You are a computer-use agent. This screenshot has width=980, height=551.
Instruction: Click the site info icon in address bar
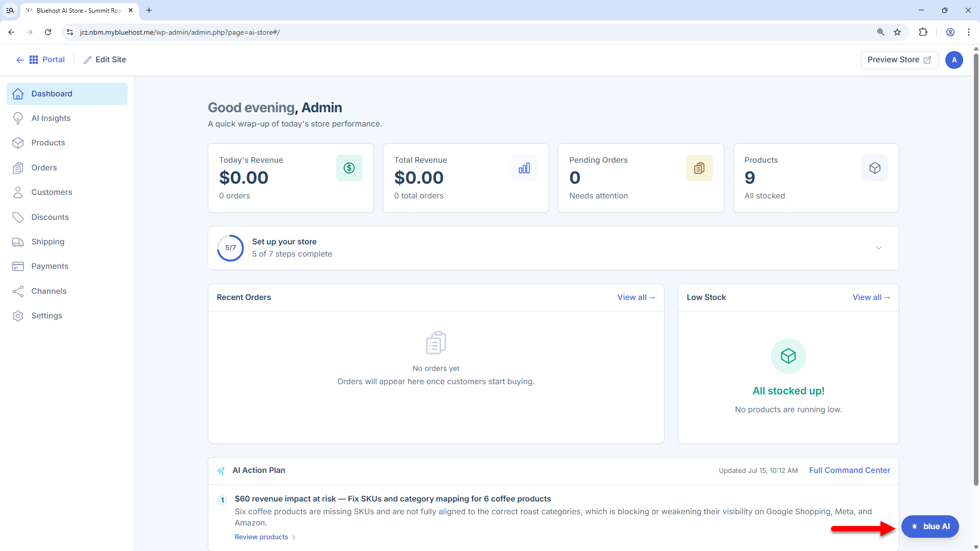pos(70,32)
